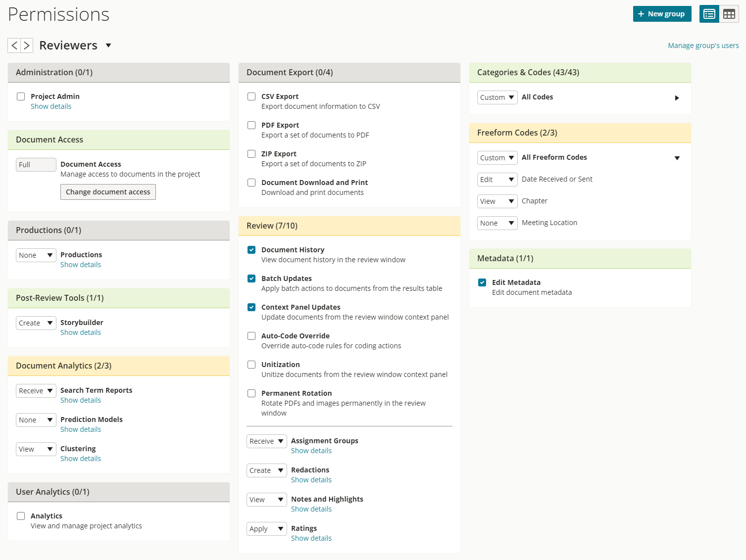Open the Chapter freeform code dropdown
This screenshot has height=560, width=746.
click(497, 201)
